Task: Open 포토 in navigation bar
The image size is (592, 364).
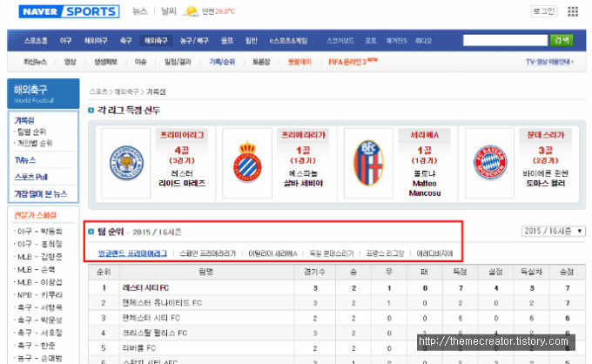Action: coord(371,40)
